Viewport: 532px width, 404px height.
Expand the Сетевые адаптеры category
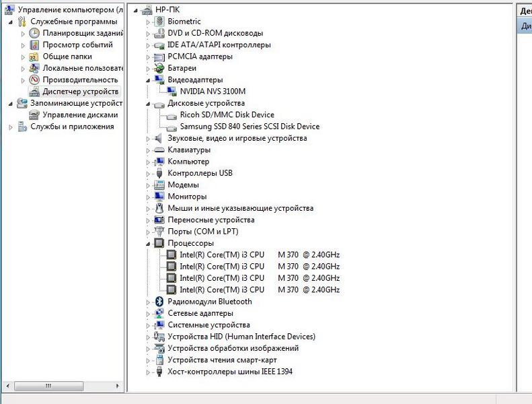[149, 313]
